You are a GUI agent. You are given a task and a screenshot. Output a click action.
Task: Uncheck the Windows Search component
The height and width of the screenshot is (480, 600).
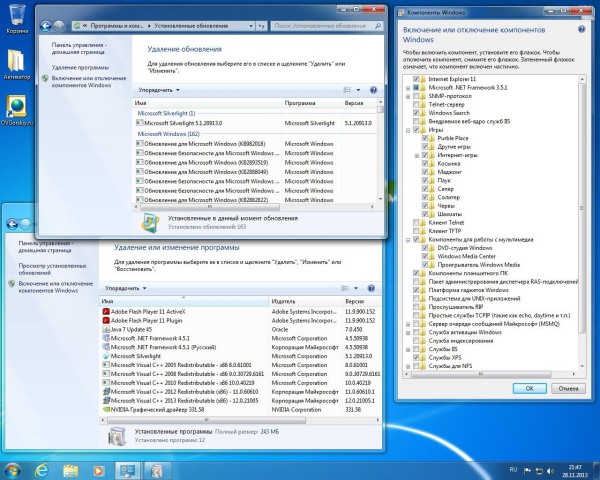point(416,112)
